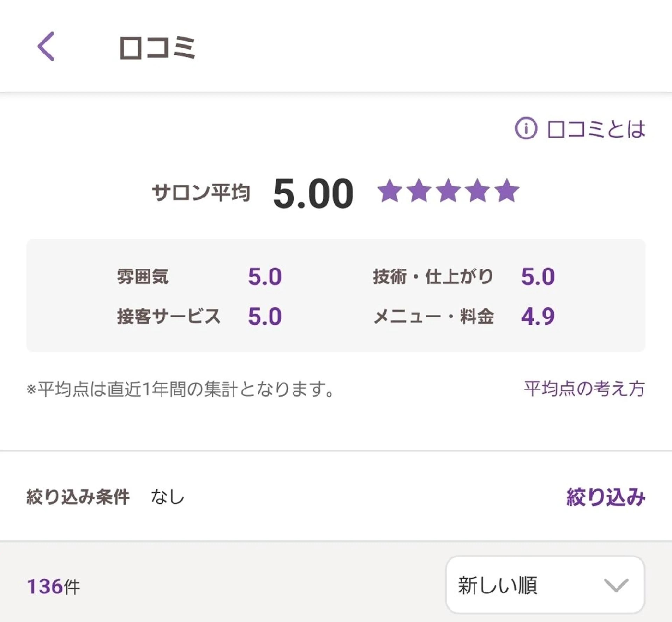Click the 絞り込み条件 なし label

tap(105, 497)
